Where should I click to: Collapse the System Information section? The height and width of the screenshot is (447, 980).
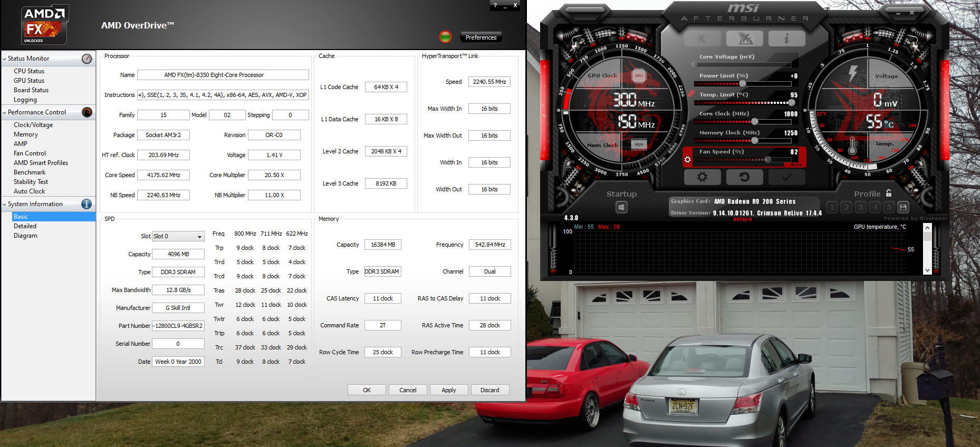click(5, 204)
